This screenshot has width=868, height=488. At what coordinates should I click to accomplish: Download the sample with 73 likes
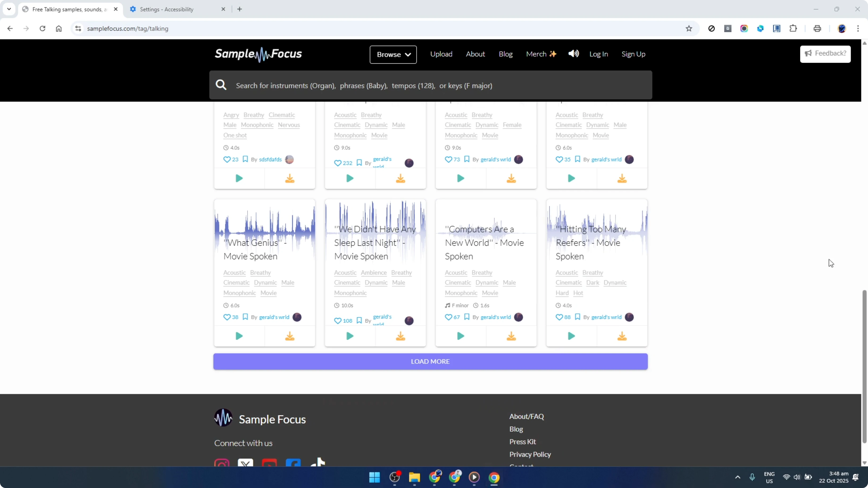pyautogui.click(x=511, y=178)
